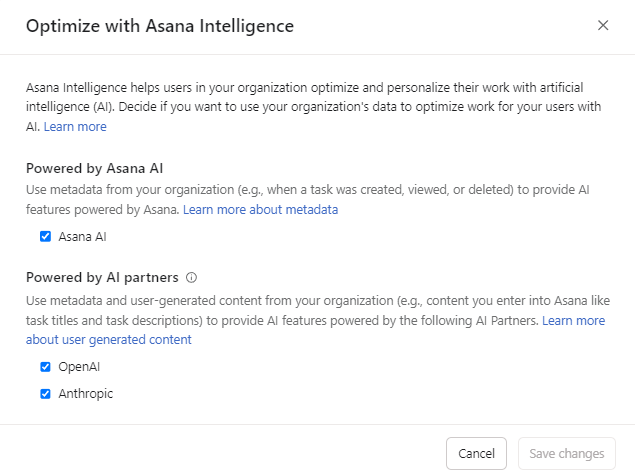This screenshot has width=635, height=474.
Task: Close the Optimize with Asana Intelligence dialog
Action: click(603, 26)
